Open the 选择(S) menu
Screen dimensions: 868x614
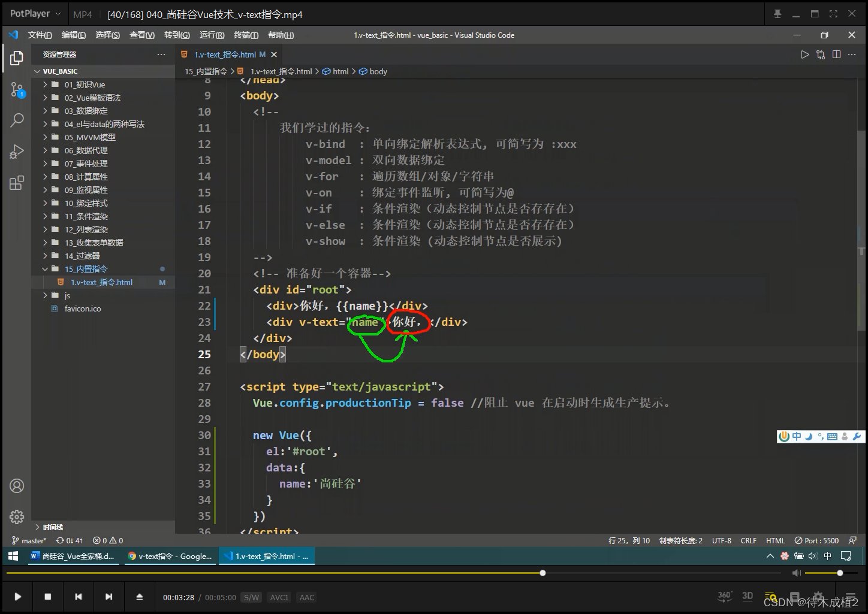coord(108,35)
